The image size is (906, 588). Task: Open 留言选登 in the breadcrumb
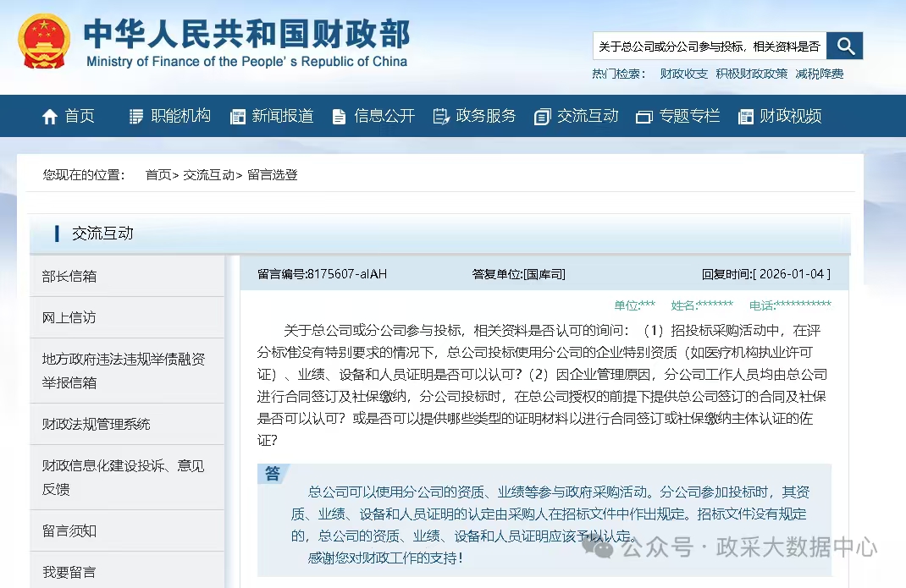[x=272, y=175]
